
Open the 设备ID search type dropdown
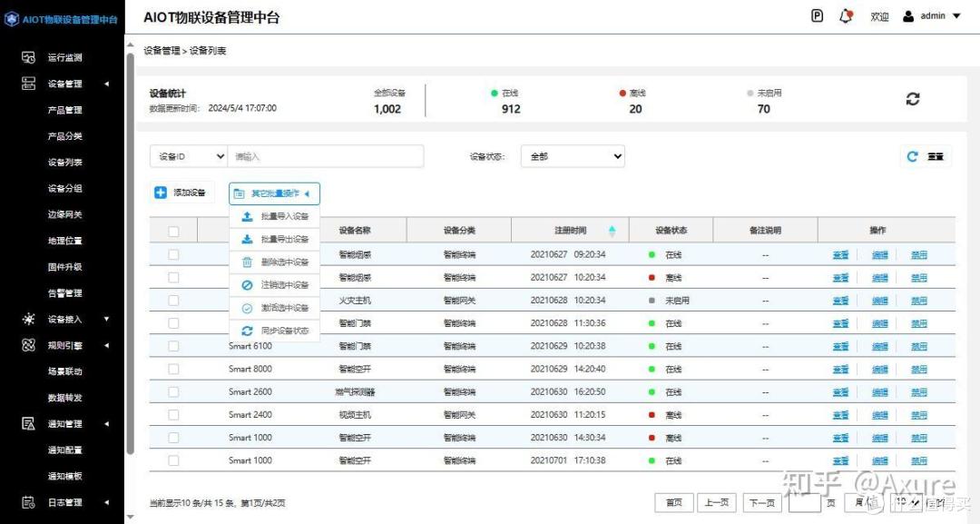[188, 156]
